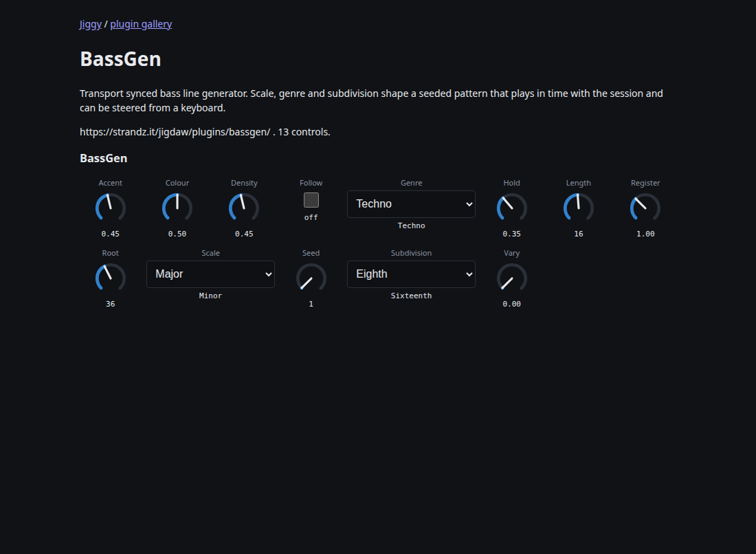The width and height of the screenshot is (756, 554).
Task: Click the Hold knob
Action: point(511,208)
